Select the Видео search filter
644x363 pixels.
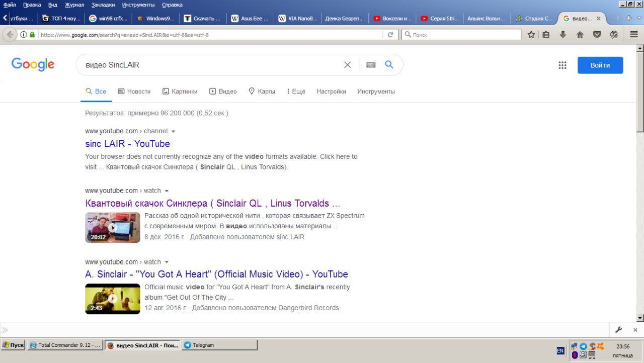click(223, 92)
